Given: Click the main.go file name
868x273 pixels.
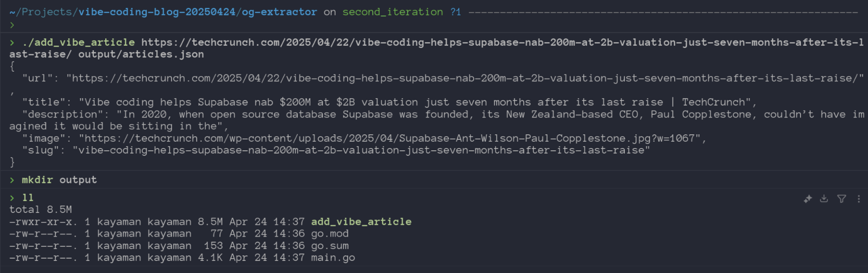Looking at the screenshot, I should click(x=333, y=257).
